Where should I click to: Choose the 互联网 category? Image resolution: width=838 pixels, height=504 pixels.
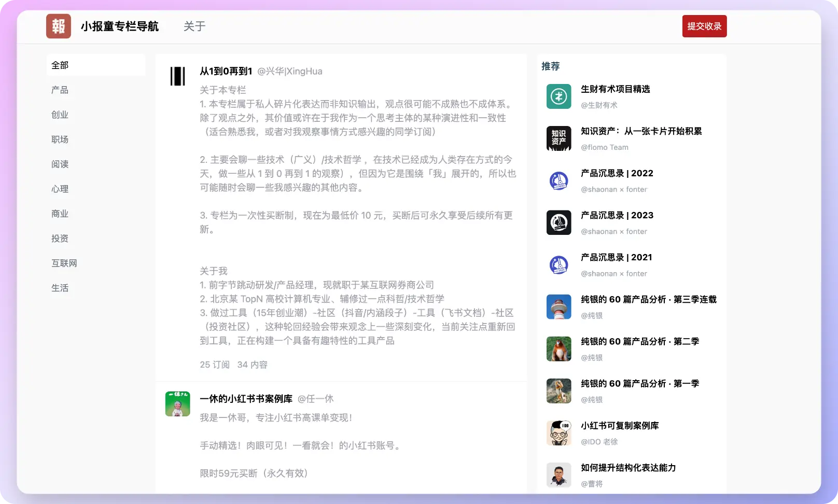(64, 263)
